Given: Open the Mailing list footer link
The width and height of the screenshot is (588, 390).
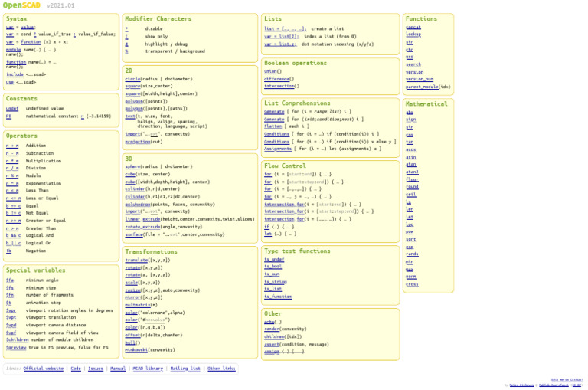Looking at the screenshot, I should (185, 369).
